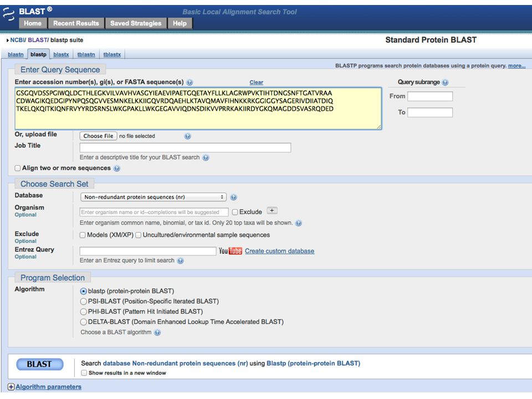Select the blastp tab
532x399 pixels.
pos(38,54)
